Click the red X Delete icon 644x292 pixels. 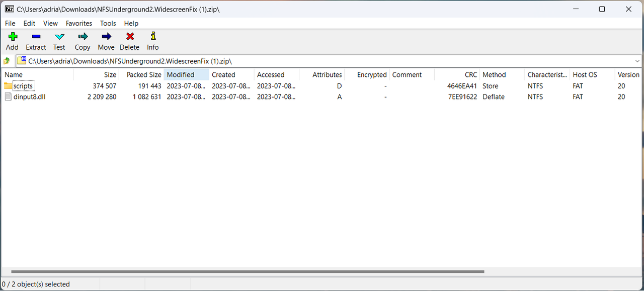click(x=130, y=36)
